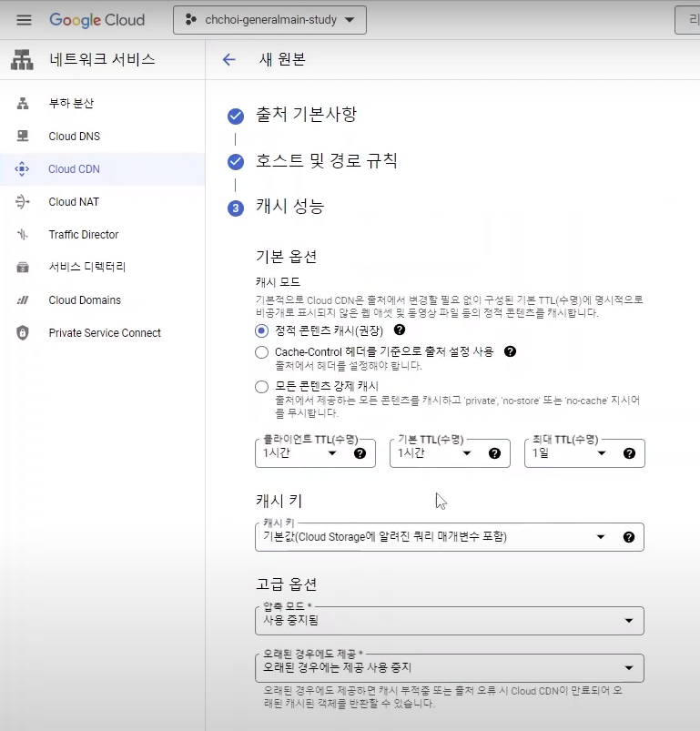700x731 pixels.
Task: Select 모든 콘텐츠 강제 캐시 radio button
Action: [x=261, y=387]
